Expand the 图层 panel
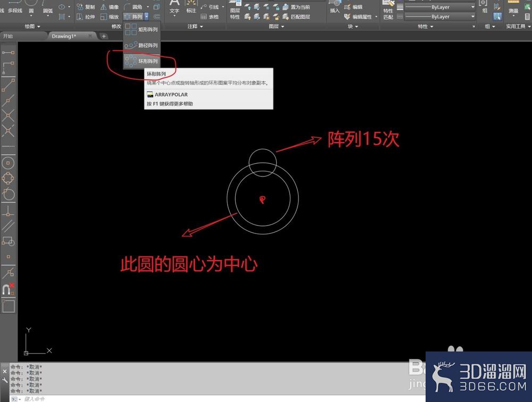 277,26
